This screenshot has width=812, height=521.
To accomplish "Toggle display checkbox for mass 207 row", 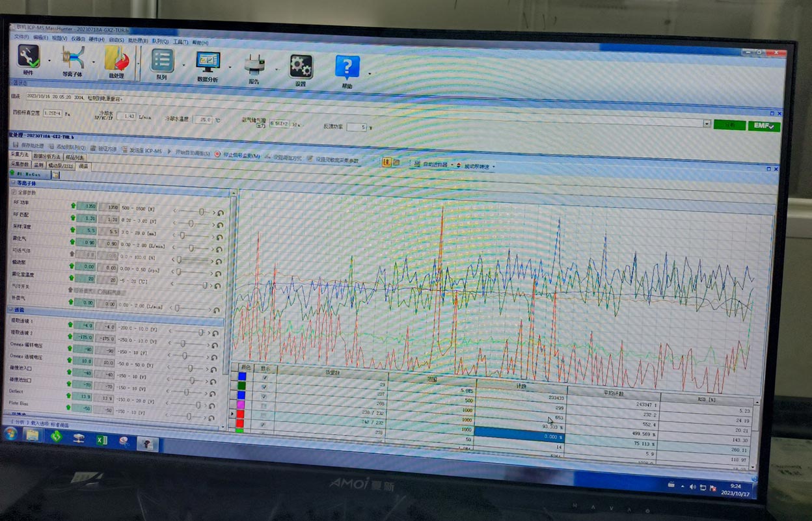I will pos(264,386).
